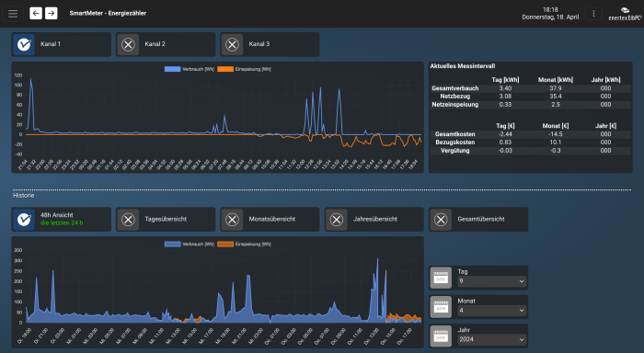Viewport: 644px width, 353px height.
Task: Open the hamburger menu
Action: pos(13,14)
